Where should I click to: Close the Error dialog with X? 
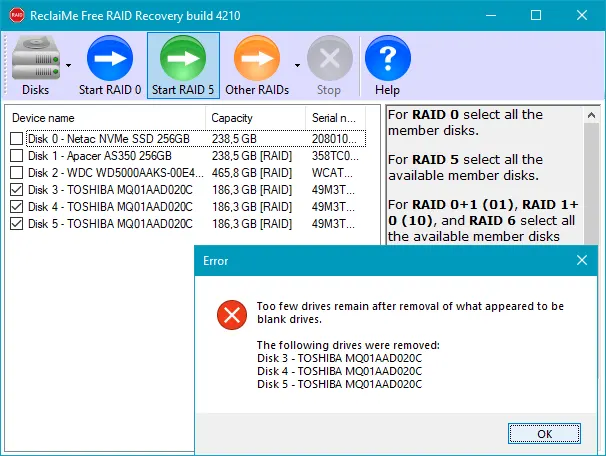582,260
